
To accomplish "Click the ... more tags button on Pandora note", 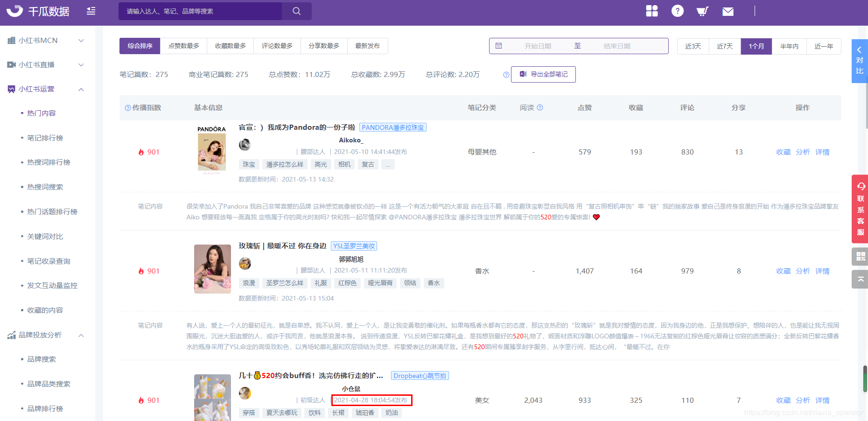I will 388,164.
